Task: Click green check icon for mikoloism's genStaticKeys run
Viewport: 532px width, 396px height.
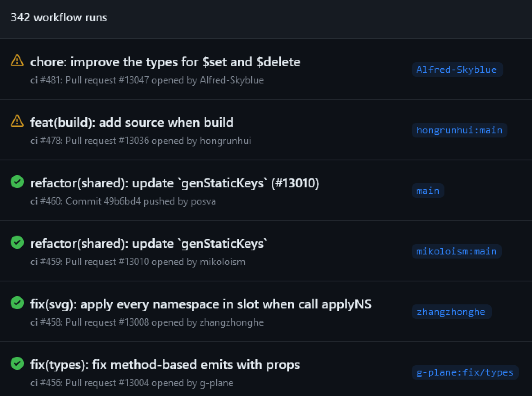Action: click(x=17, y=242)
